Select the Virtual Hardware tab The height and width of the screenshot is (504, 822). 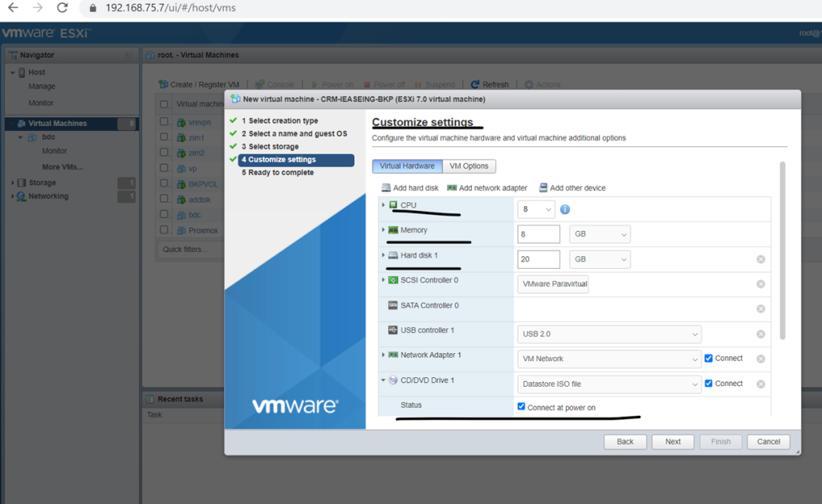click(407, 166)
